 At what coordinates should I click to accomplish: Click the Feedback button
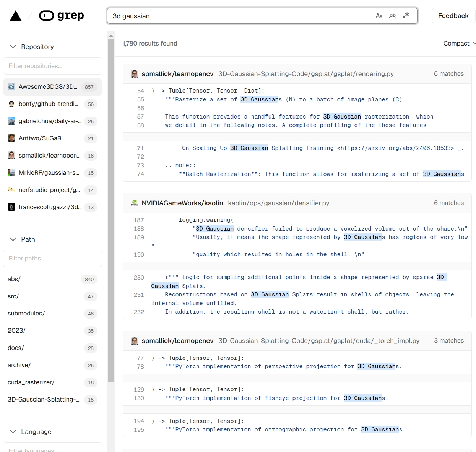453,16
